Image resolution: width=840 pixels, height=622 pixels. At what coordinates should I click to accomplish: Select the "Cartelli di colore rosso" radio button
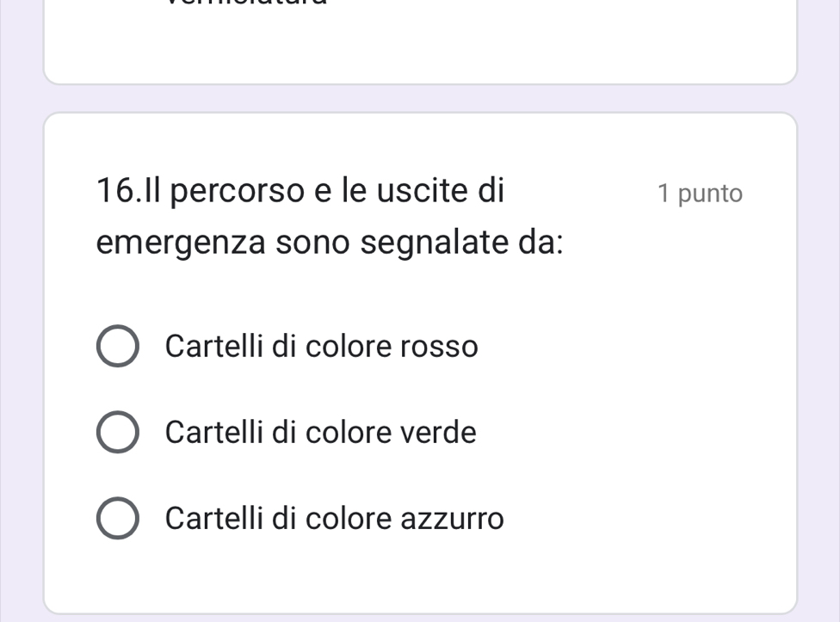(x=116, y=347)
